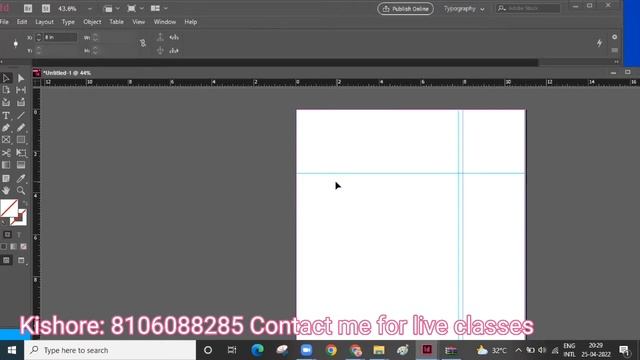
Task: Open the Typography workspace switcher
Action: click(464, 9)
